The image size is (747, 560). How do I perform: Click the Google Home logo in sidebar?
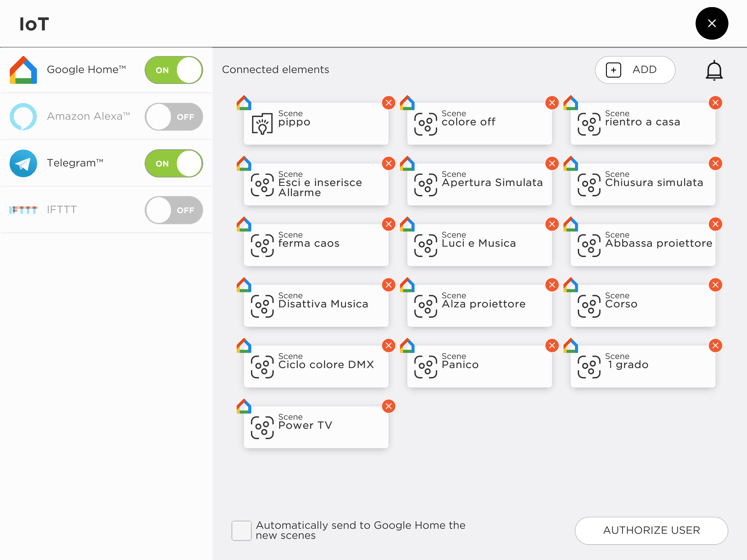[23, 70]
